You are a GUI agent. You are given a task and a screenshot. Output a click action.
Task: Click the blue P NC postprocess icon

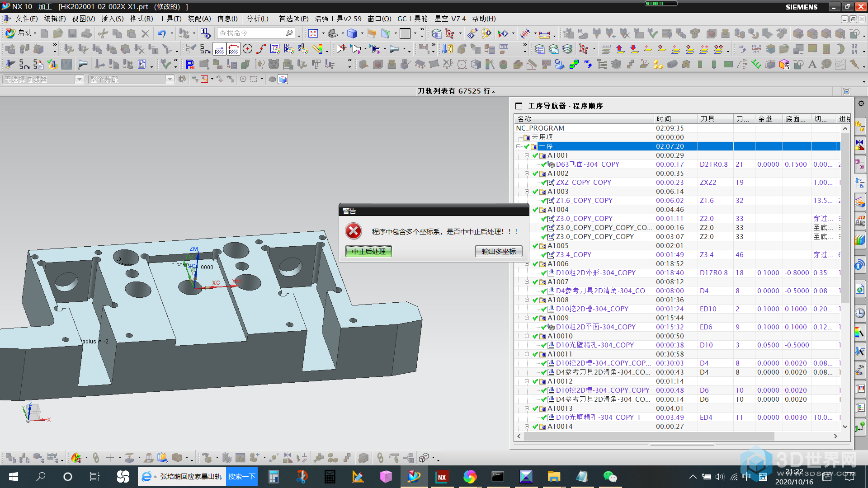(x=190, y=64)
